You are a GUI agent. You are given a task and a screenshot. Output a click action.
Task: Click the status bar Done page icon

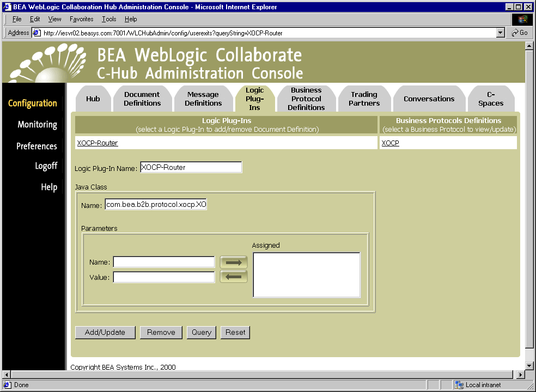point(7,385)
